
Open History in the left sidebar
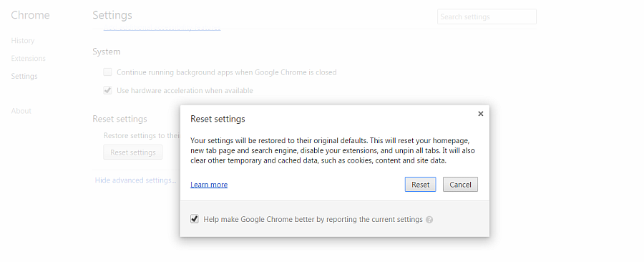point(23,41)
